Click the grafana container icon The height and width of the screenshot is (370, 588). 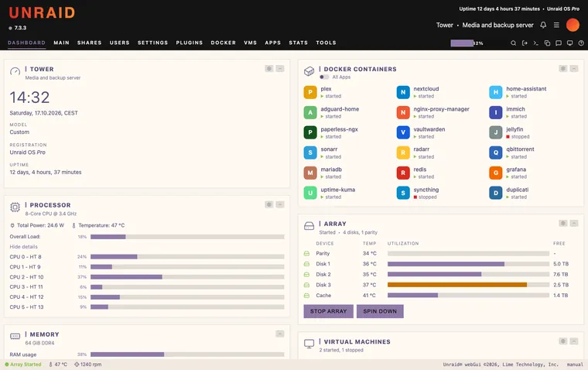(x=496, y=173)
